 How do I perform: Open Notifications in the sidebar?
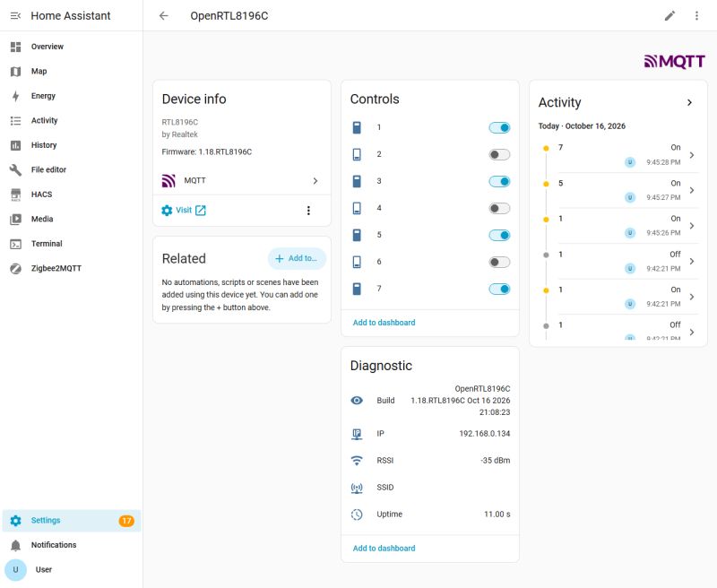tap(72, 545)
